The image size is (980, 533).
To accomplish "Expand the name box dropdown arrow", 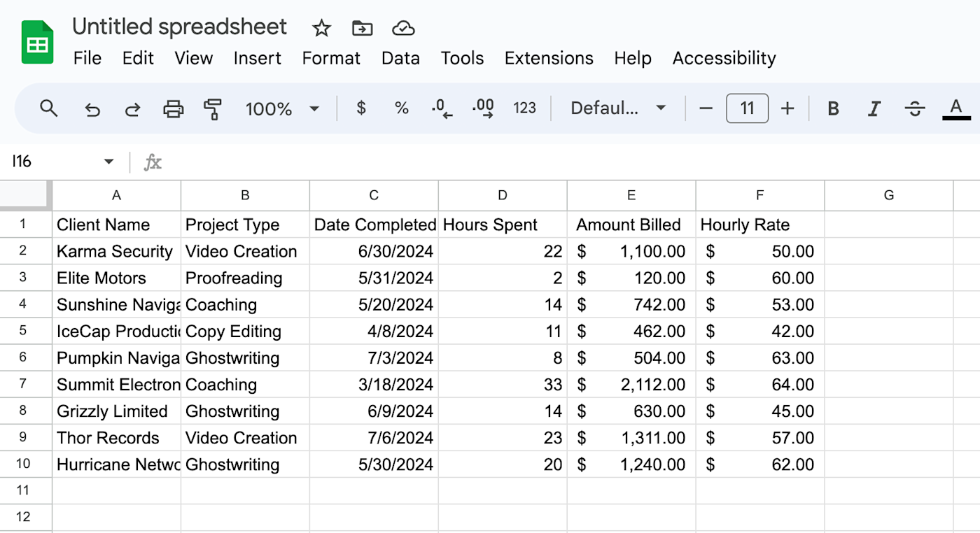I will click(108, 162).
